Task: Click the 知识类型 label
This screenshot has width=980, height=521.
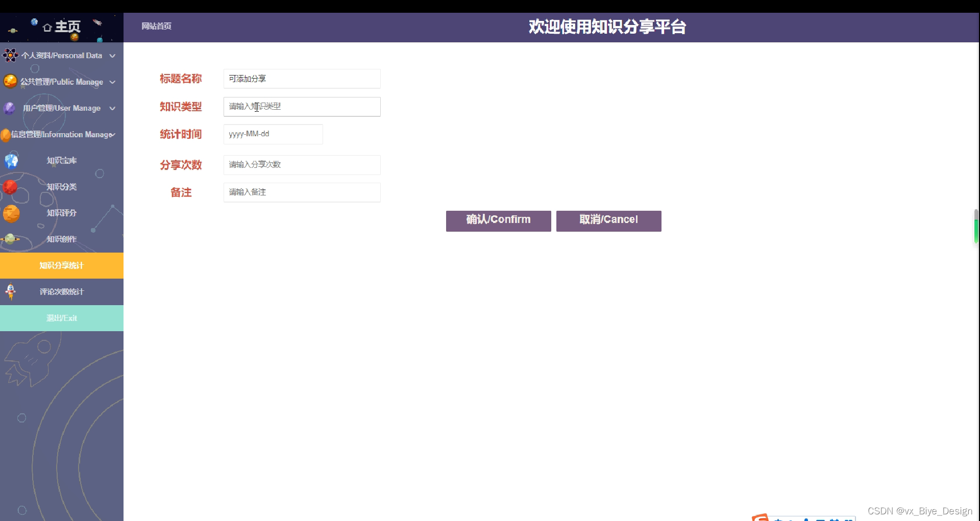Action: click(181, 107)
